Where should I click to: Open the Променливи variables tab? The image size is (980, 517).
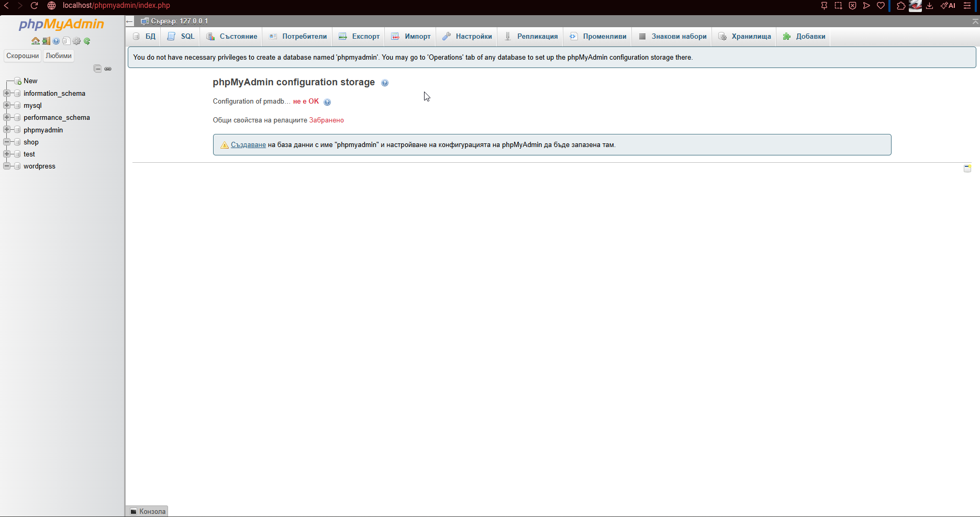click(x=598, y=36)
